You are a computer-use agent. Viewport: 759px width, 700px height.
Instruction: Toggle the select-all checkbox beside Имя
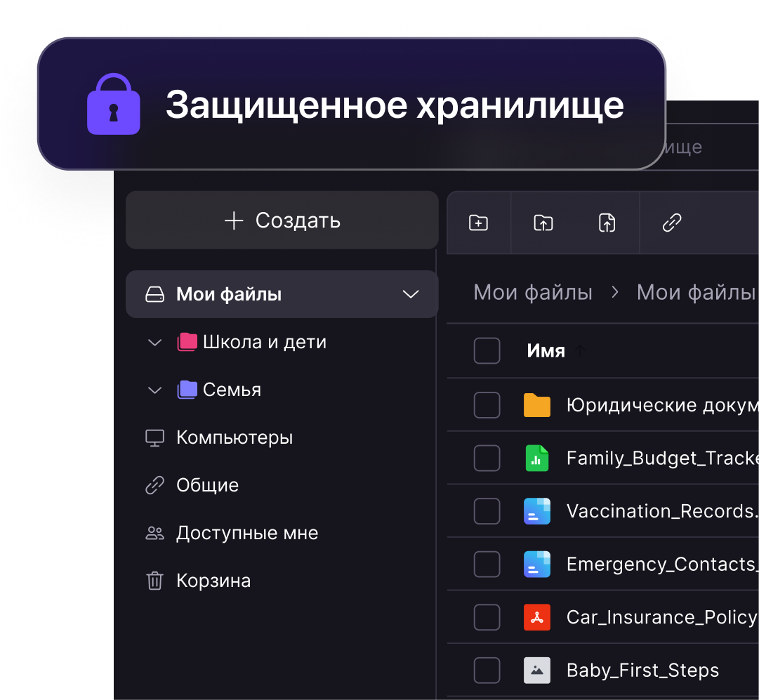tap(487, 350)
